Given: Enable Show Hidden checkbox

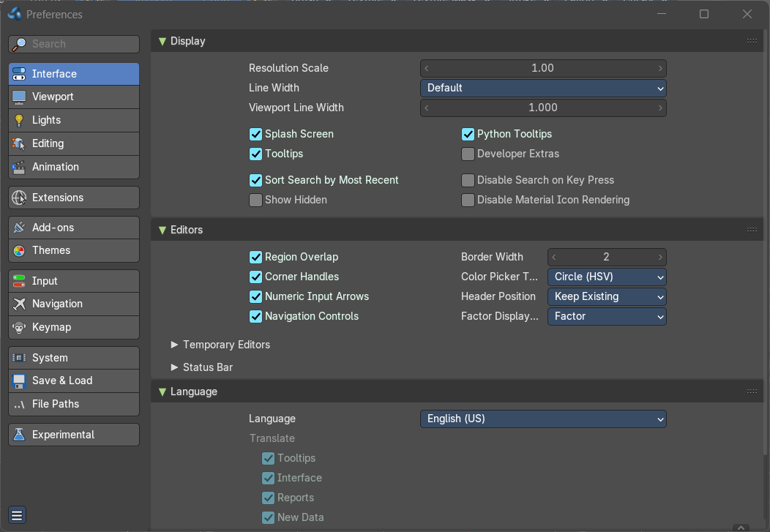Looking at the screenshot, I should coord(256,200).
